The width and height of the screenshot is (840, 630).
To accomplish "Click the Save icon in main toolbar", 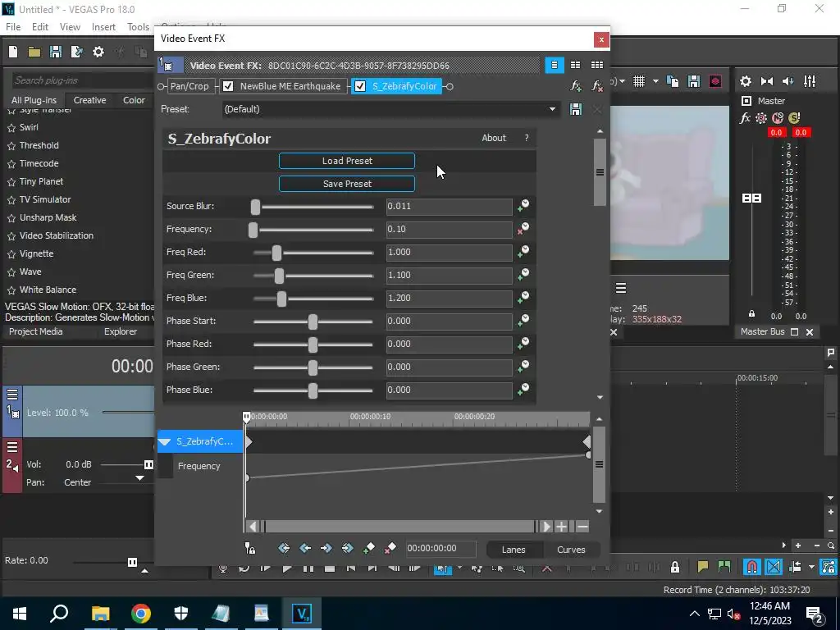I will pos(55,52).
